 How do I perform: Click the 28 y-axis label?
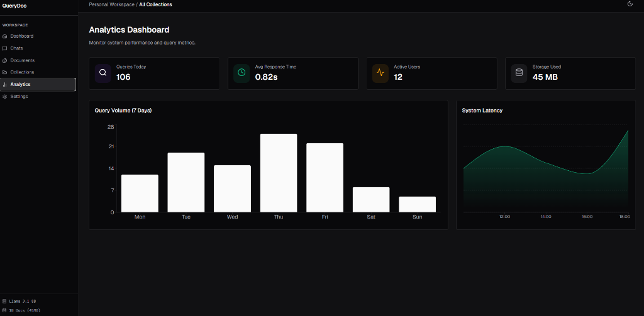[111, 127]
